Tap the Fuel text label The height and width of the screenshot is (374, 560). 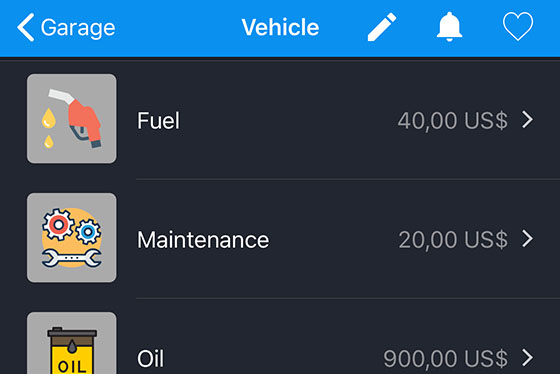(158, 120)
